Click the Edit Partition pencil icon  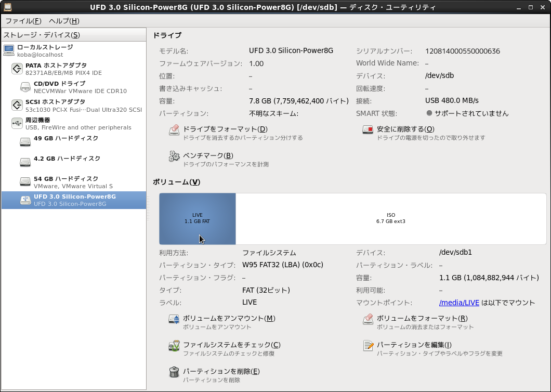[x=368, y=346]
